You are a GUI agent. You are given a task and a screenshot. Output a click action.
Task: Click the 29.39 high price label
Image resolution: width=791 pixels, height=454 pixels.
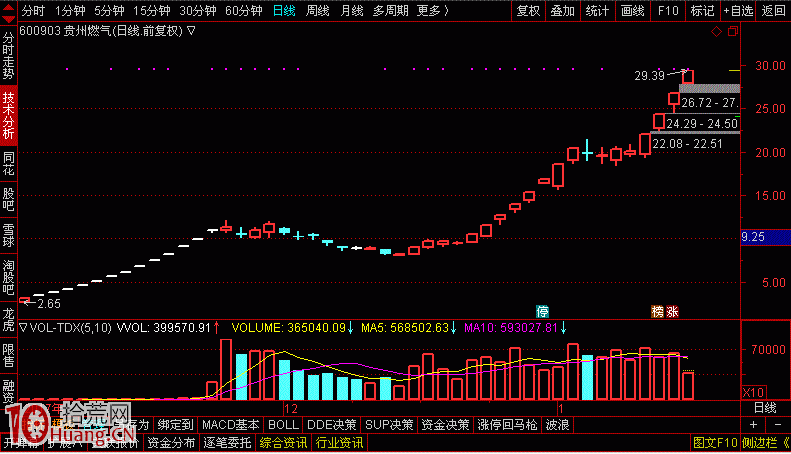pos(649,76)
